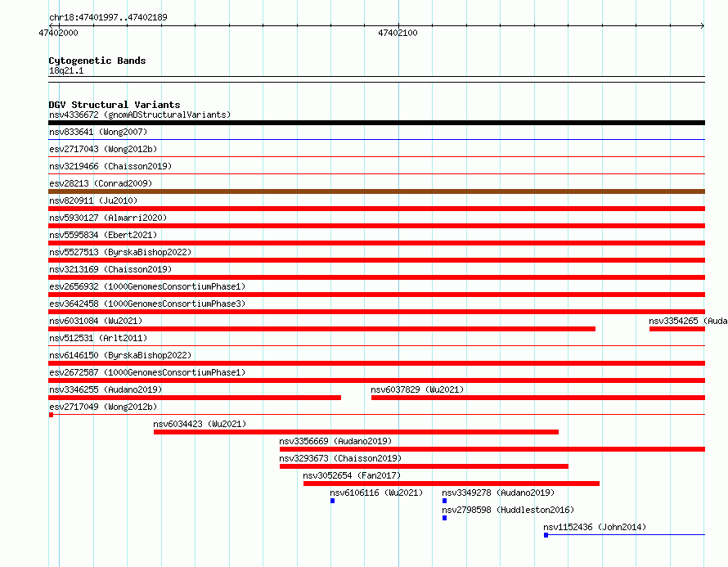This screenshot has height=567, width=728.
Task: Click the DGV Structural Variants track title
Action: (115, 105)
